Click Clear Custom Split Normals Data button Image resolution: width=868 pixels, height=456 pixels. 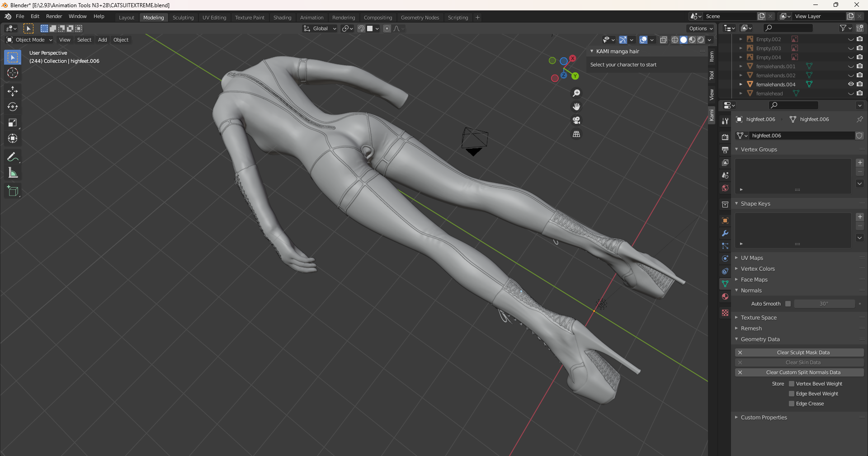(799, 372)
